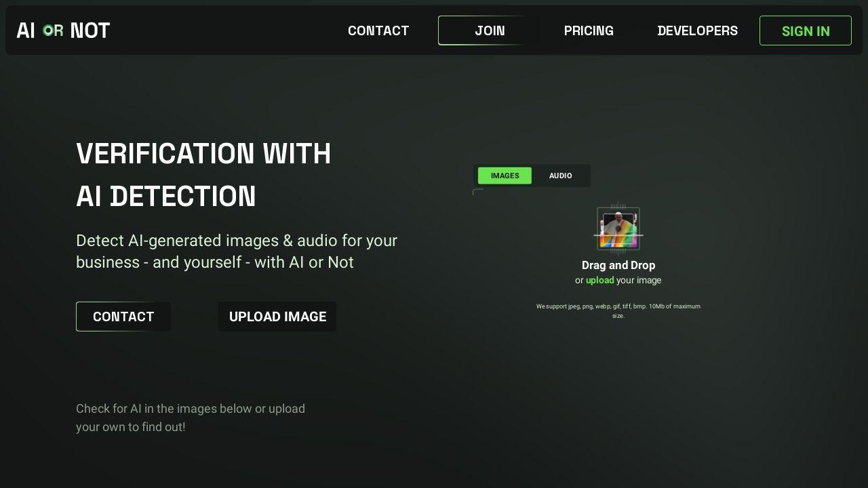The height and width of the screenshot is (488, 868).
Task: Click the Detect AI-generated images description
Action: tap(237, 251)
